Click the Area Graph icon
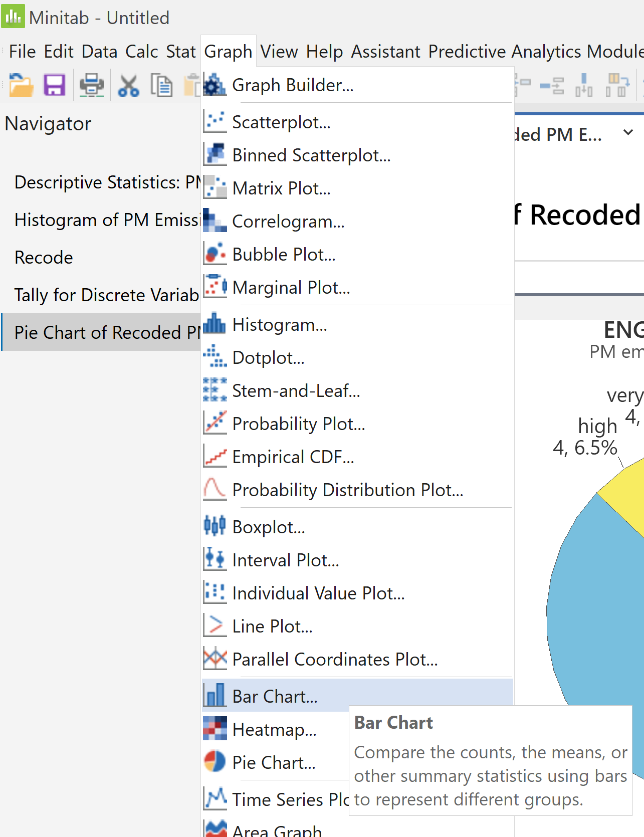644x837 pixels. [x=215, y=828]
